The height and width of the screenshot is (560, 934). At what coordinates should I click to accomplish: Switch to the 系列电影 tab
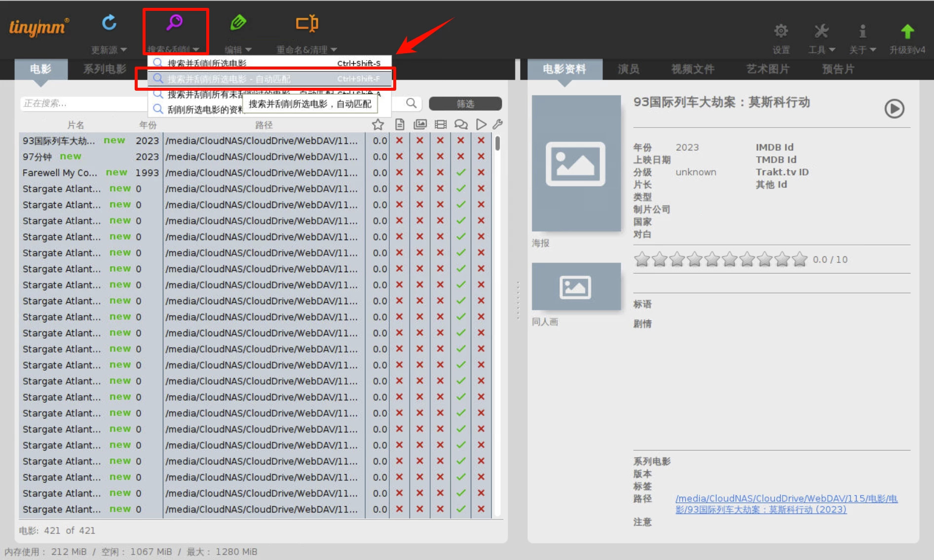[x=105, y=69]
